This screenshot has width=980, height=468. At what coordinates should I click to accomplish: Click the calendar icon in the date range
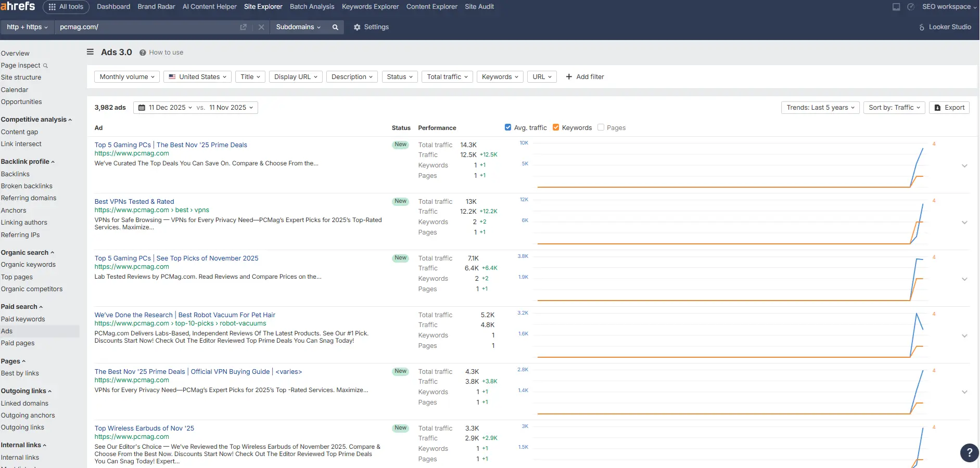click(x=141, y=107)
